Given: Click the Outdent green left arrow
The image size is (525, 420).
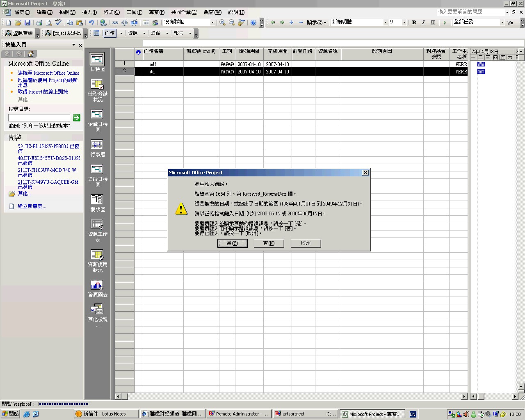Looking at the screenshot, I should point(273,23).
